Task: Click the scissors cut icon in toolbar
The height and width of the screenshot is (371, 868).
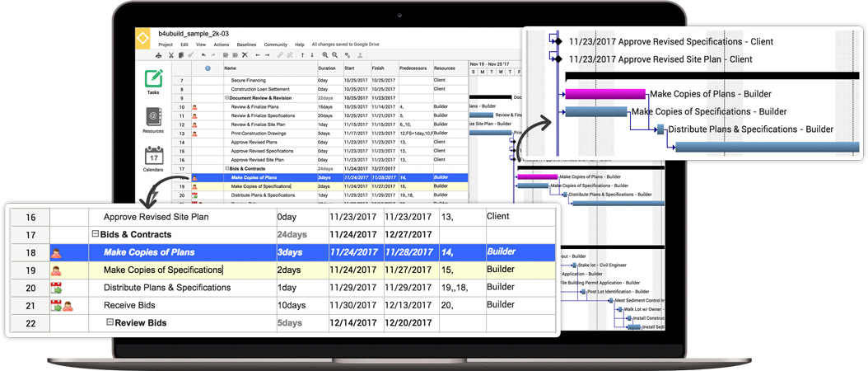Action: [171, 55]
